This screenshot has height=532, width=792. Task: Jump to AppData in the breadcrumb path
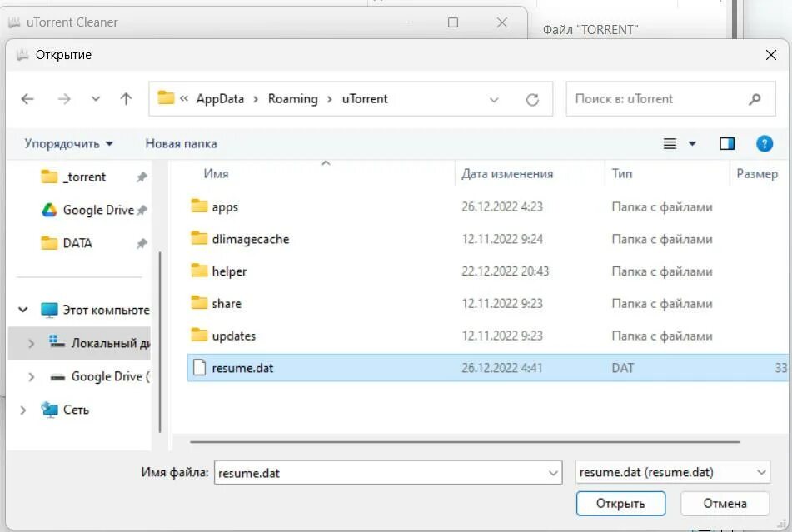point(220,99)
